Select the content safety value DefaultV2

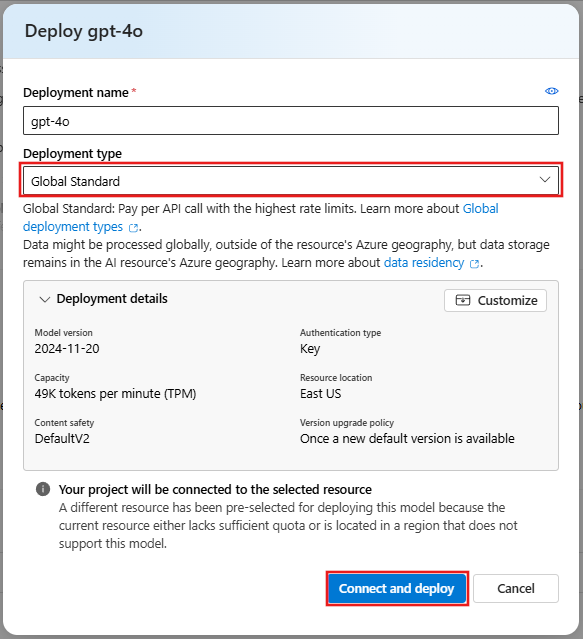(62, 438)
